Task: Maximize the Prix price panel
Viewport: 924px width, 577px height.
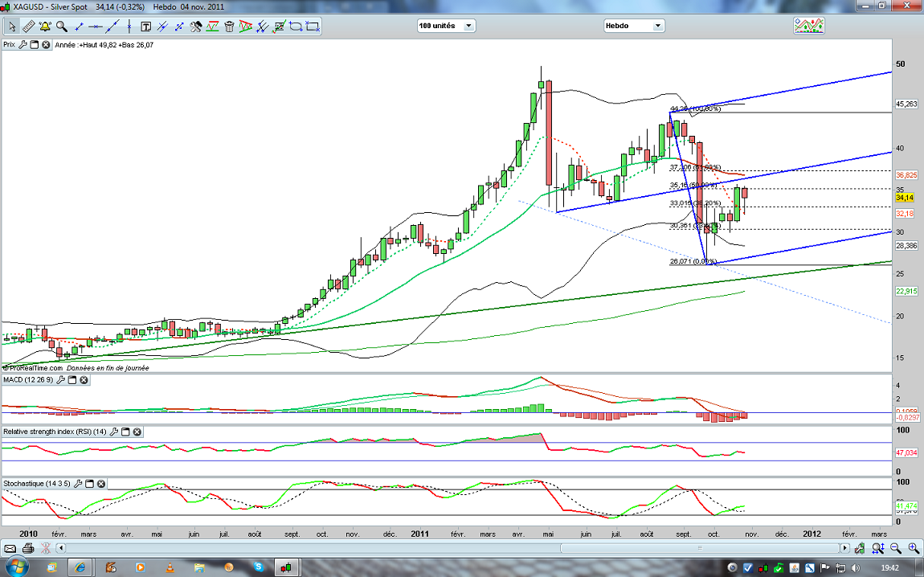Action: (x=35, y=45)
